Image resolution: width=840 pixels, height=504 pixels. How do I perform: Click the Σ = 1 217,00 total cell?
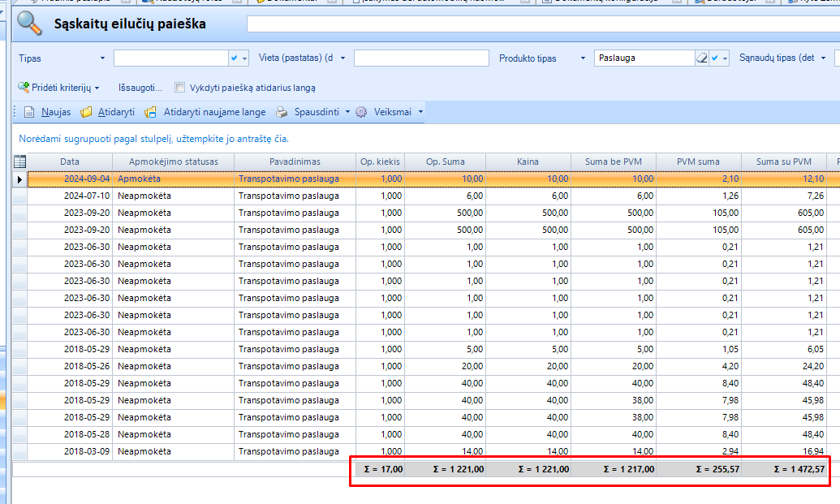coord(614,469)
